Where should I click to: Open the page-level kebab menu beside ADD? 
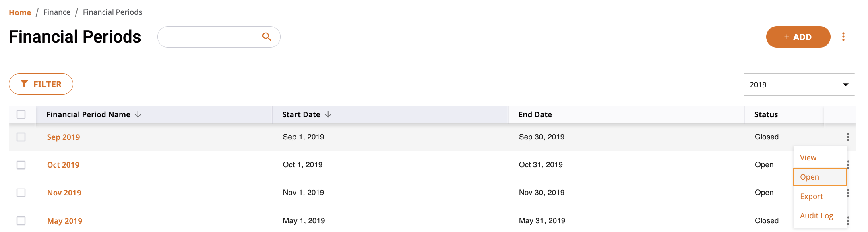[843, 37]
